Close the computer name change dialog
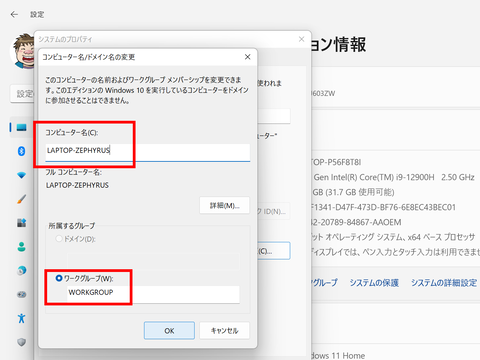The height and width of the screenshot is (360, 480). [247, 57]
